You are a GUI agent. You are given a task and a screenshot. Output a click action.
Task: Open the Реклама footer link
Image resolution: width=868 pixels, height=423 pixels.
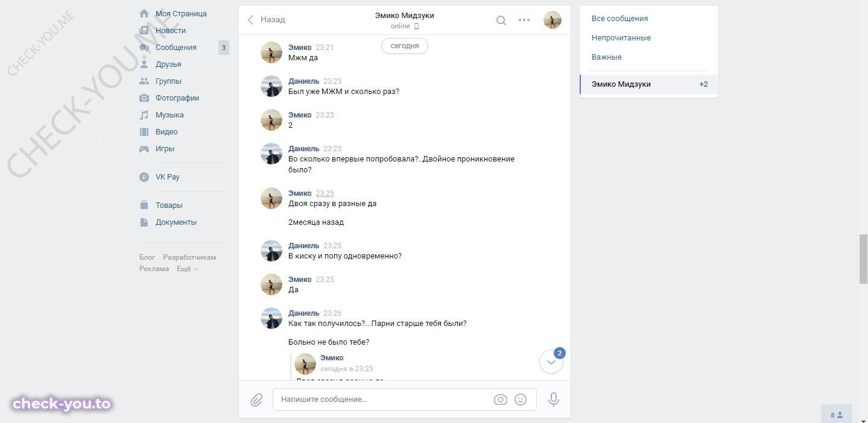click(x=154, y=269)
